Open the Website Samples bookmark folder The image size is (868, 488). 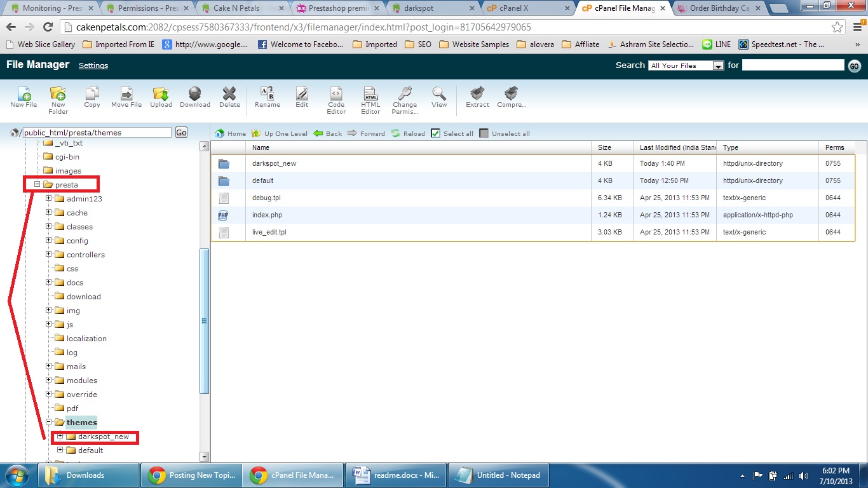pos(474,44)
